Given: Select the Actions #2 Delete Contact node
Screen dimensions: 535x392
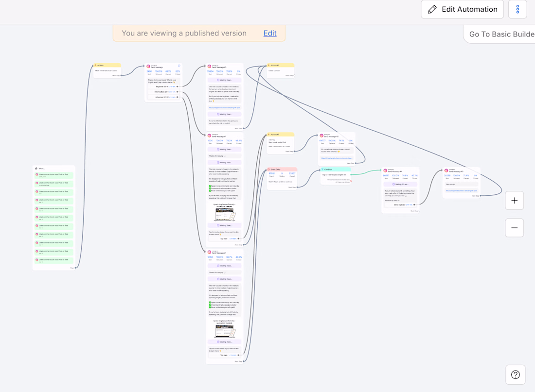Looking at the screenshot, I should click(x=281, y=70).
